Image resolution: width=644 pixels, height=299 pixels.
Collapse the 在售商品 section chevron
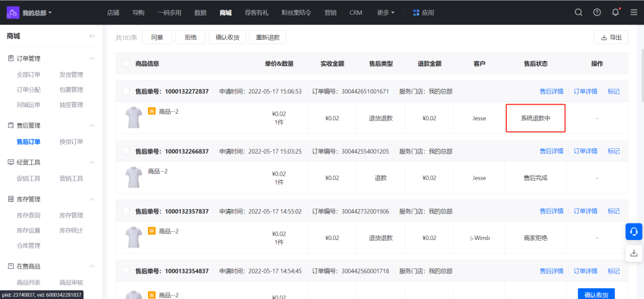pyautogui.click(x=92, y=266)
